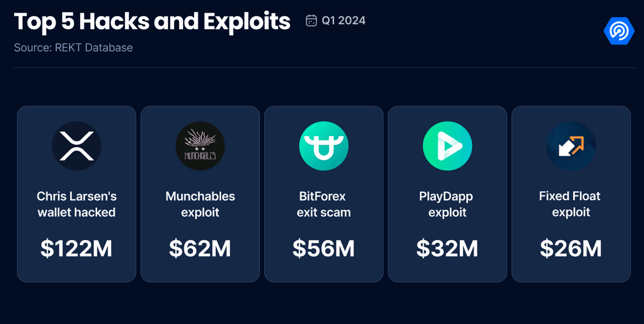Select the PlayDapp exploit label
Image resolution: width=644 pixels, height=324 pixels.
pos(447,204)
